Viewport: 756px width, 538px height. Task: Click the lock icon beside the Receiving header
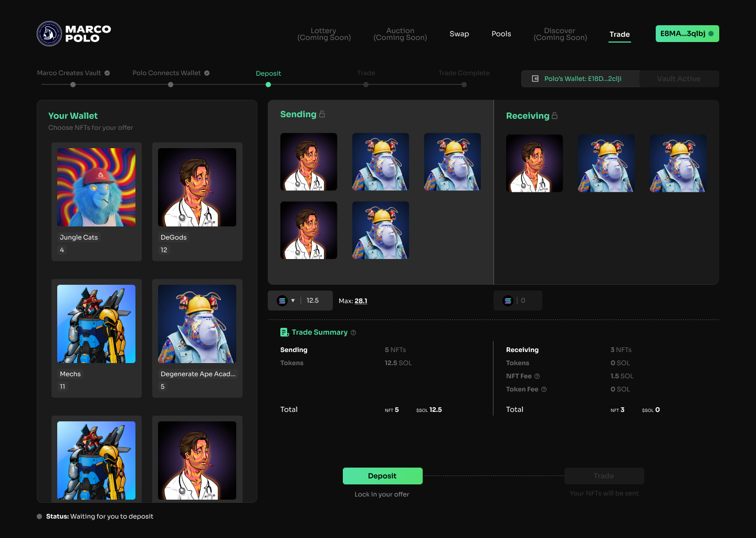[553, 116]
